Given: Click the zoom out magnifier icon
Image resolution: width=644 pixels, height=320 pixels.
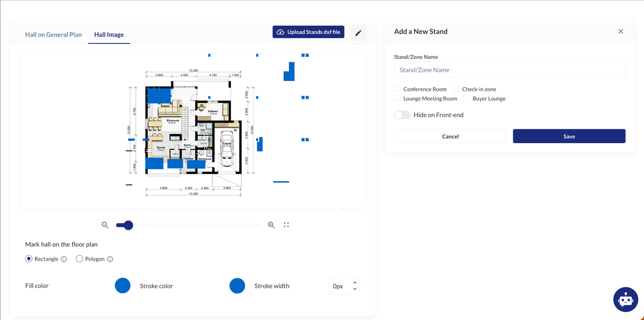Looking at the screenshot, I should (105, 225).
